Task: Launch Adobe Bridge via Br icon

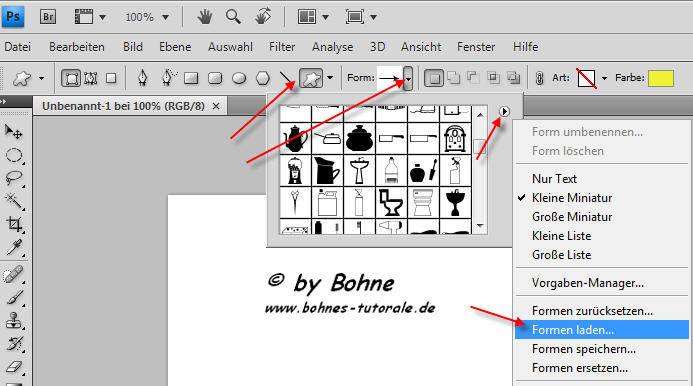Action: click(x=48, y=17)
